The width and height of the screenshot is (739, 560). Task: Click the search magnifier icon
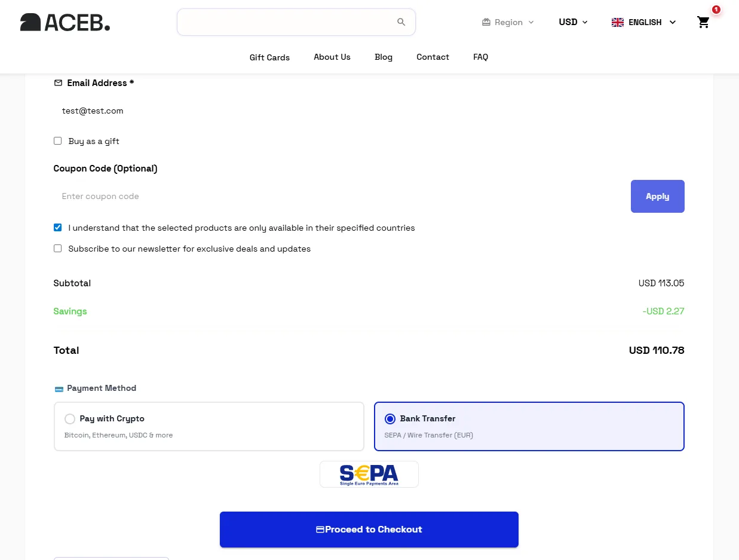click(401, 22)
